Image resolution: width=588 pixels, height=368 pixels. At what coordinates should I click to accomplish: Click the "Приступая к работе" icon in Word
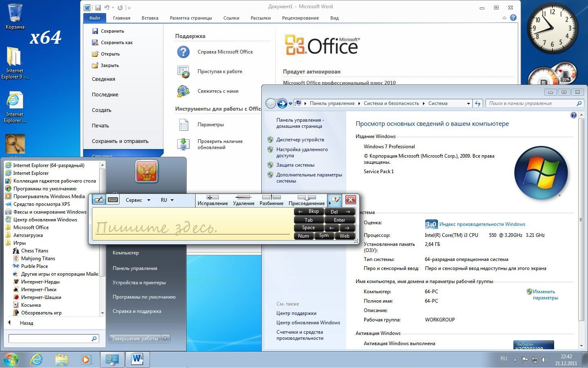[x=183, y=71]
